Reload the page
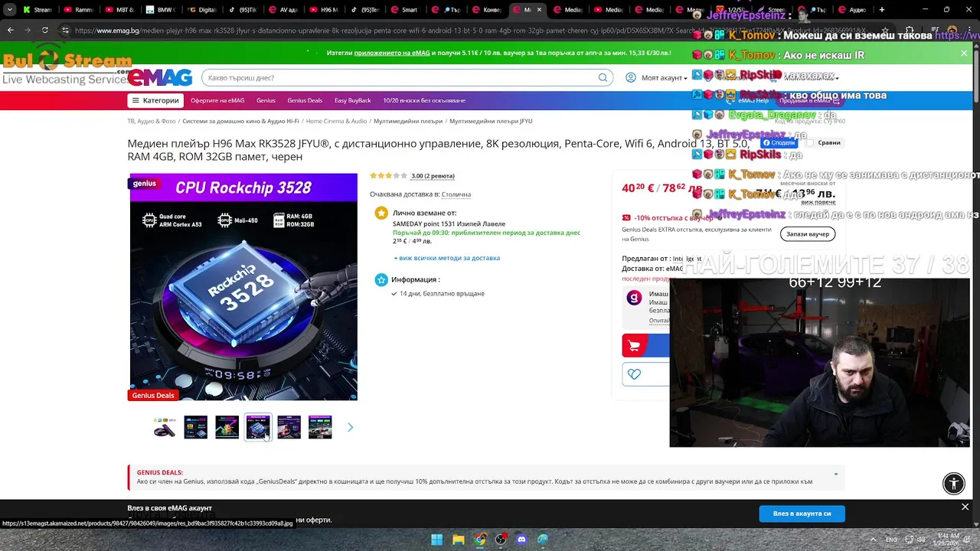The height and width of the screenshot is (551, 980). (x=45, y=30)
